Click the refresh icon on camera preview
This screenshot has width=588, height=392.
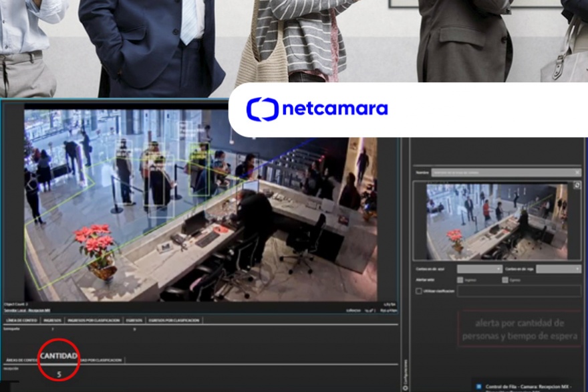pos(577,185)
